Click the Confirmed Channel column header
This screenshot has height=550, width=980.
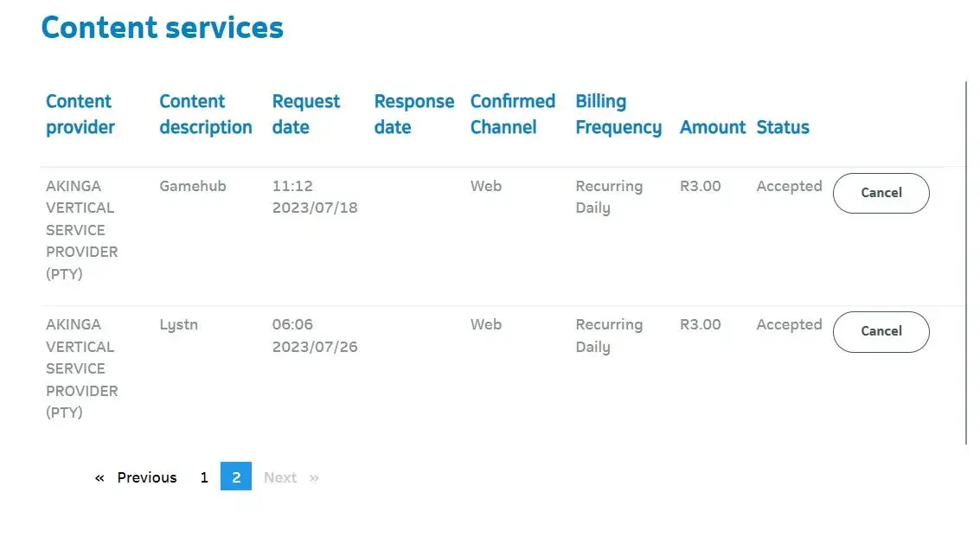click(x=512, y=114)
